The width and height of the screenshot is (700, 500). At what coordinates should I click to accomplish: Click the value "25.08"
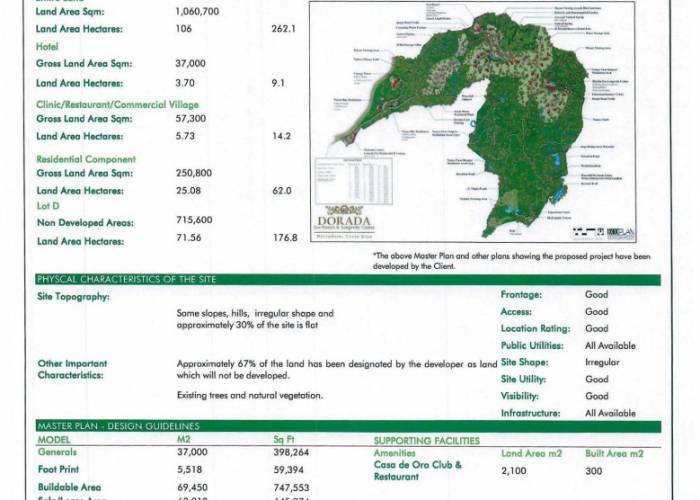[188, 191]
